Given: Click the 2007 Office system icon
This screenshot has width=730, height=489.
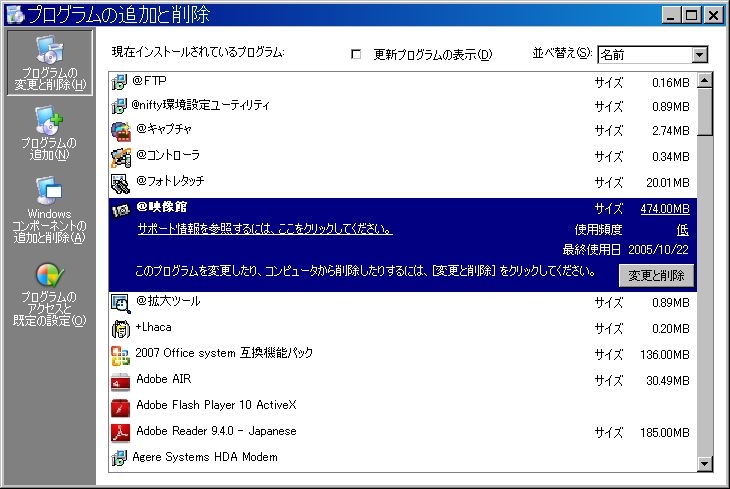Looking at the screenshot, I should [120, 356].
